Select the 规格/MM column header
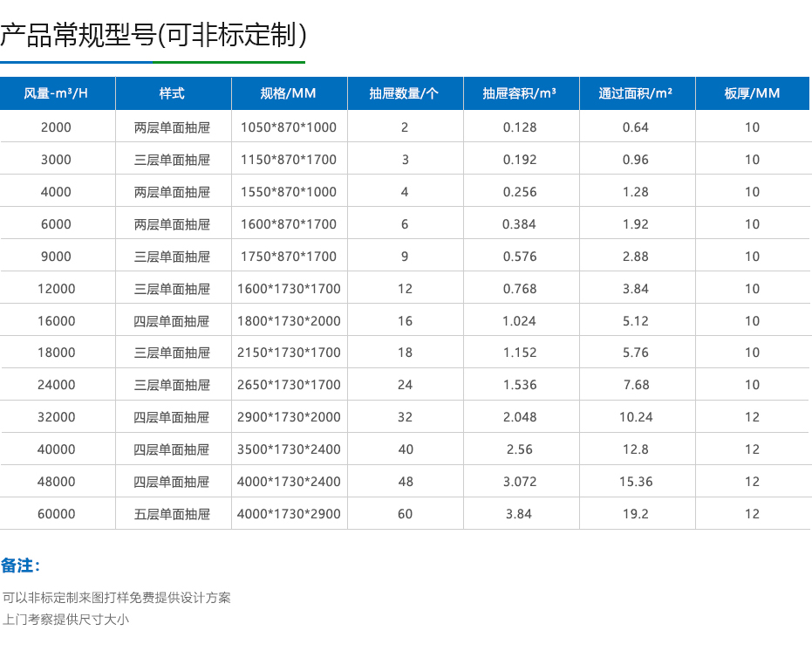The height and width of the screenshot is (658, 812). click(x=289, y=93)
